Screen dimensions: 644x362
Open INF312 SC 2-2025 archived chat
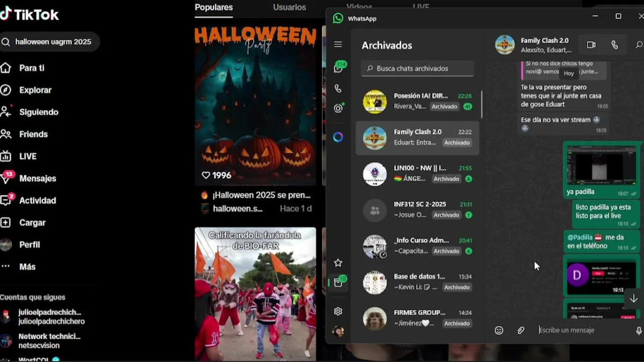(x=418, y=210)
